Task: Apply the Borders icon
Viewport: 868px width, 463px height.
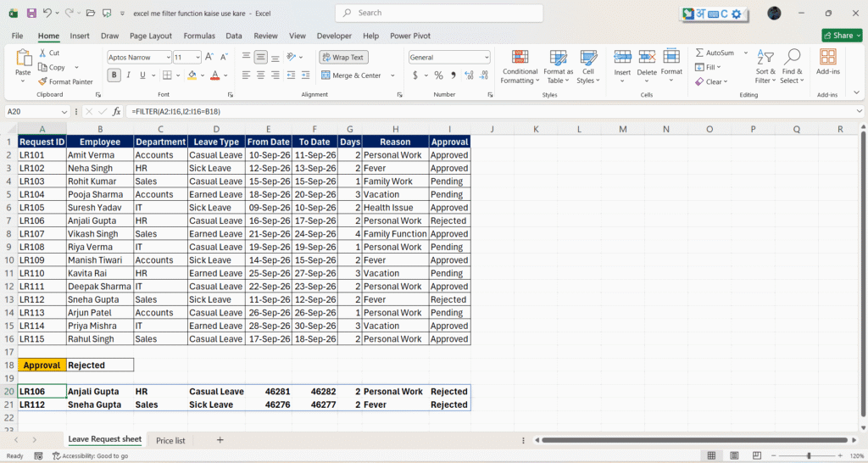Action: coord(167,75)
